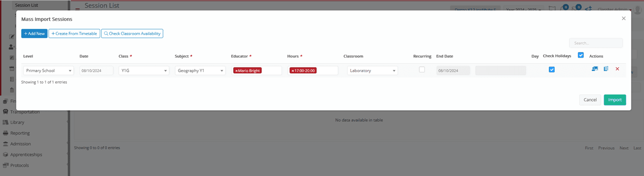
Task: Open Protocols in the sidebar menu
Action: tap(19, 165)
